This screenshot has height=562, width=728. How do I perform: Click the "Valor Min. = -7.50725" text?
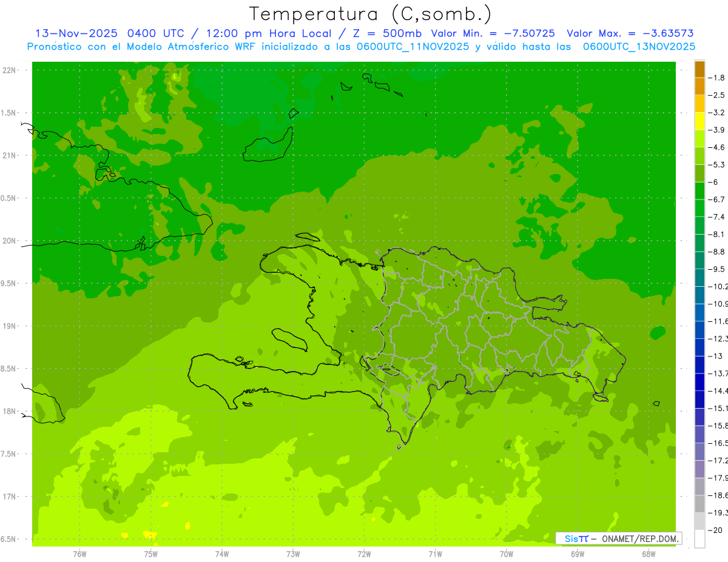coord(493,33)
